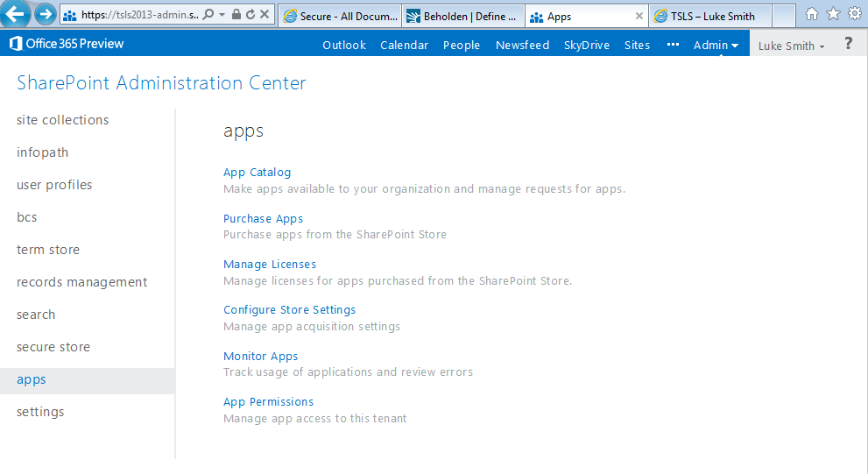Click the favorites star icon

coord(833,14)
